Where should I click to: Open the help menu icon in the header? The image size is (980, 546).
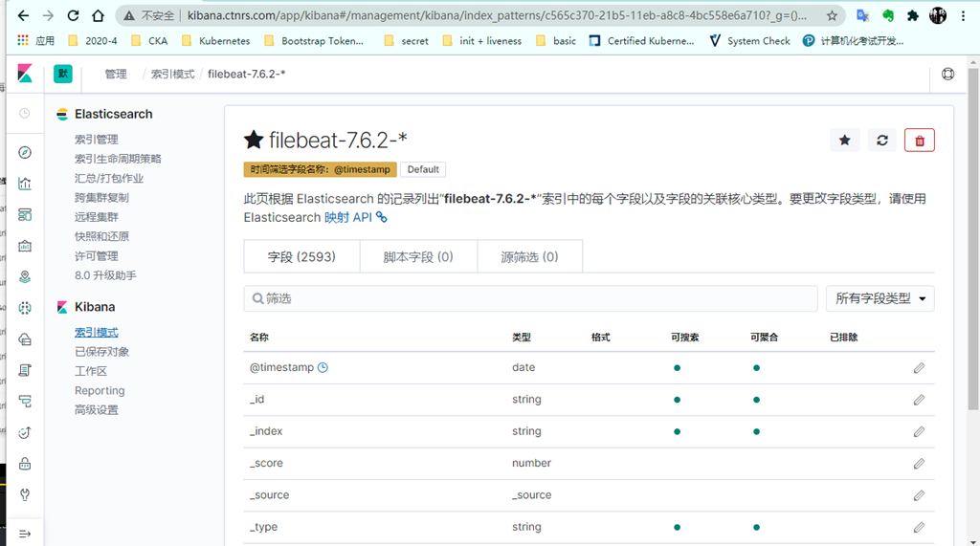pyautogui.click(x=947, y=75)
